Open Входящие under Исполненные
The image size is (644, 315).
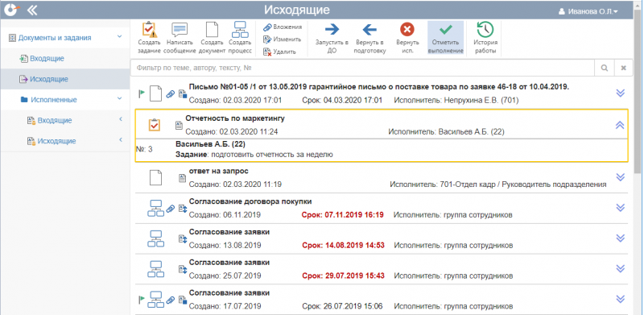(x=55, y=120)
